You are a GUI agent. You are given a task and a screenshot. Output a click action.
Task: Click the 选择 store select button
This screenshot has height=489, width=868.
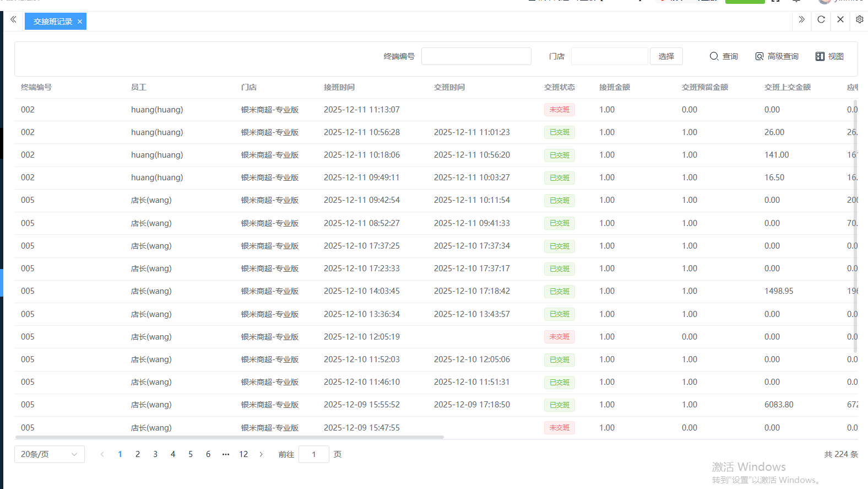(x=666, y=56)
